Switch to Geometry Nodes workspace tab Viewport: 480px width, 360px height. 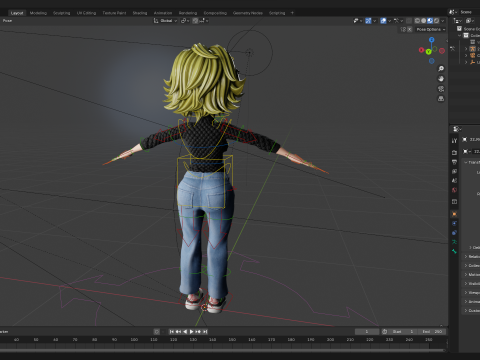[248, 13]
